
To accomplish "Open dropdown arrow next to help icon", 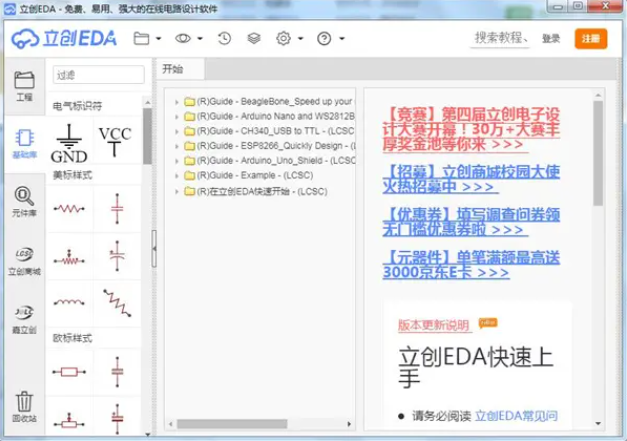I will tap(342, 39).
